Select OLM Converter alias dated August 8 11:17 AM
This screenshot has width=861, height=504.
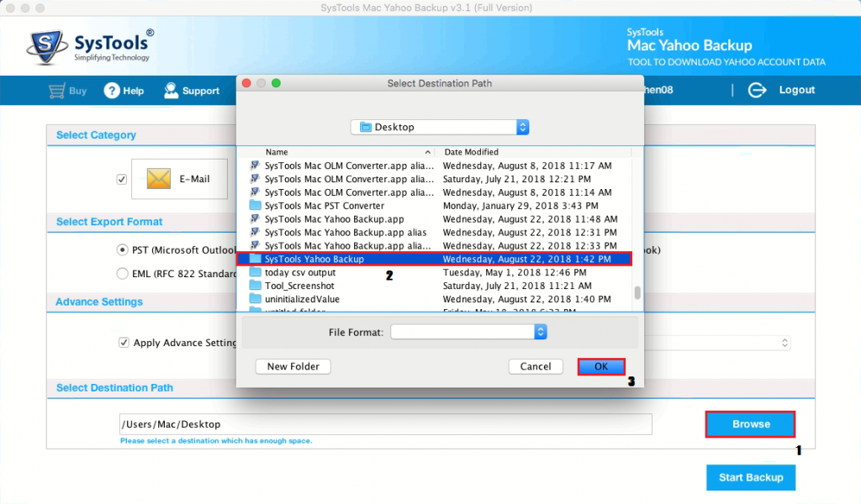[435, 165]
